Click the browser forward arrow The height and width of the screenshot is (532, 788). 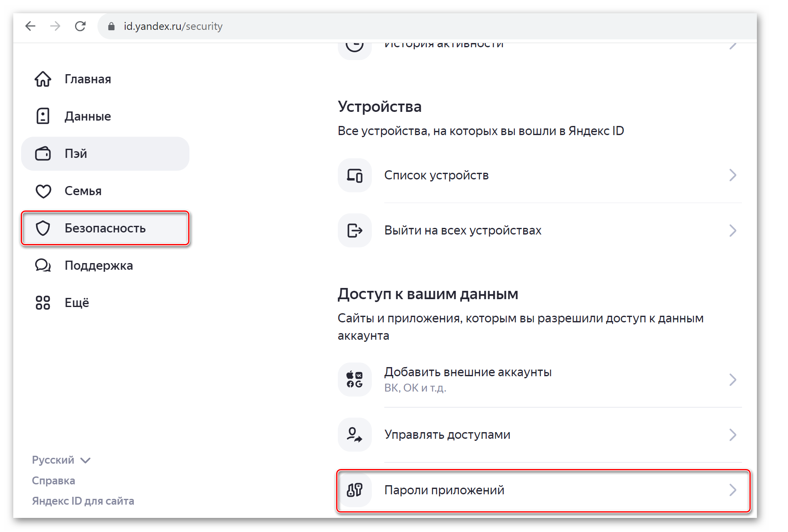coord(55,26)
